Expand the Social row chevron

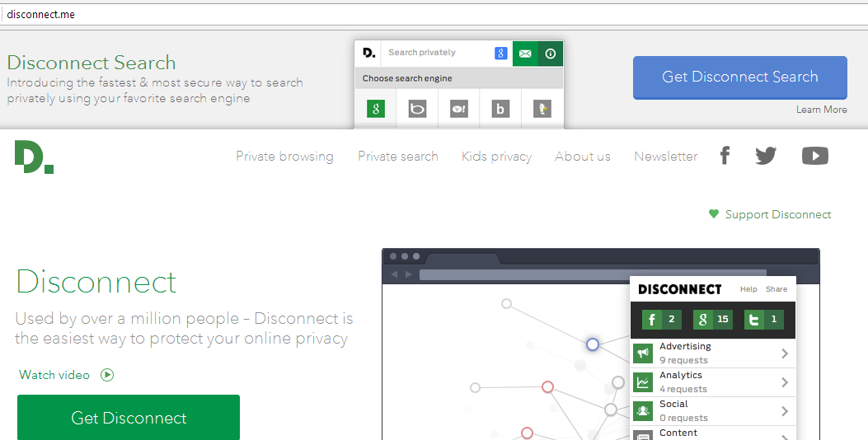click(785, 410)
